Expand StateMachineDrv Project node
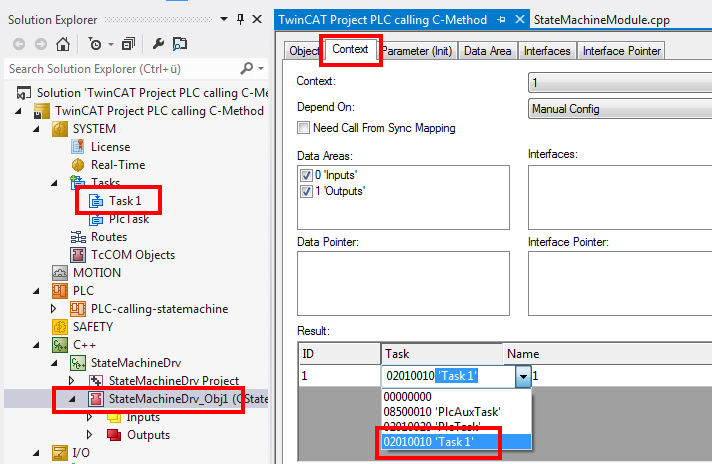The height and width of the screenshot is (464, 712). 71,380
